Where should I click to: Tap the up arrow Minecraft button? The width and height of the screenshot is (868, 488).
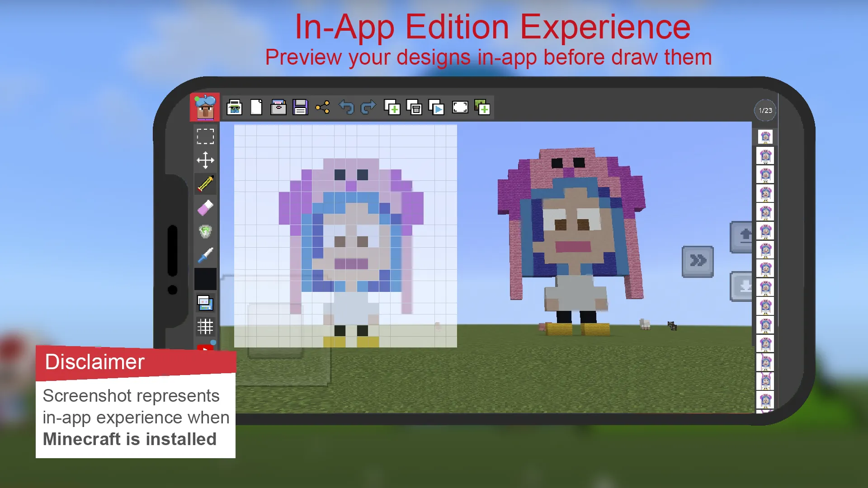(x=741, y=237)
